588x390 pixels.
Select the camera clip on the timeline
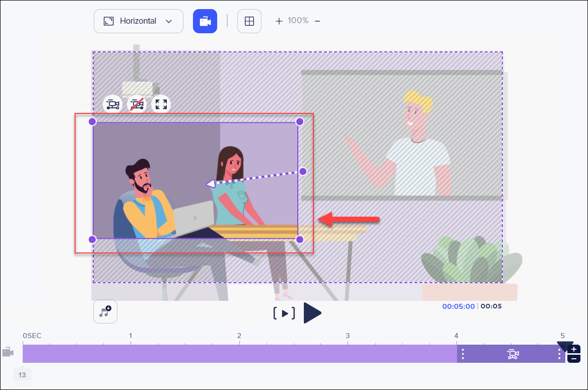(512, 354)
